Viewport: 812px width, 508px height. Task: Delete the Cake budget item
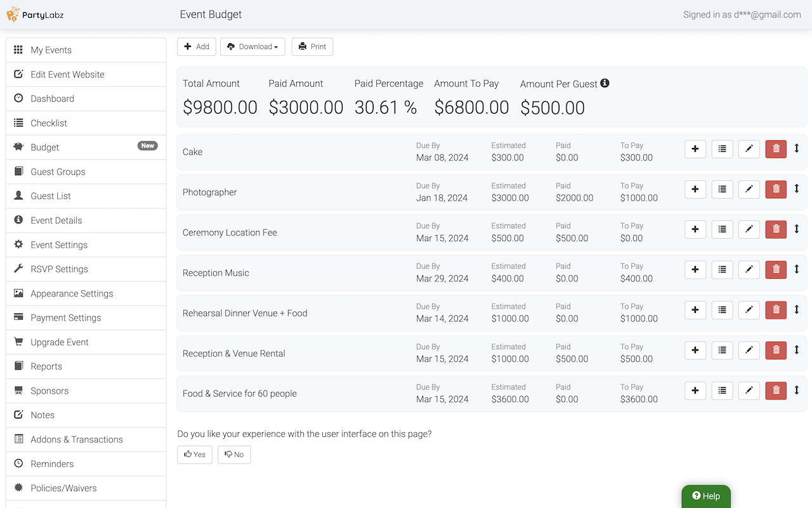click(776, 149)
